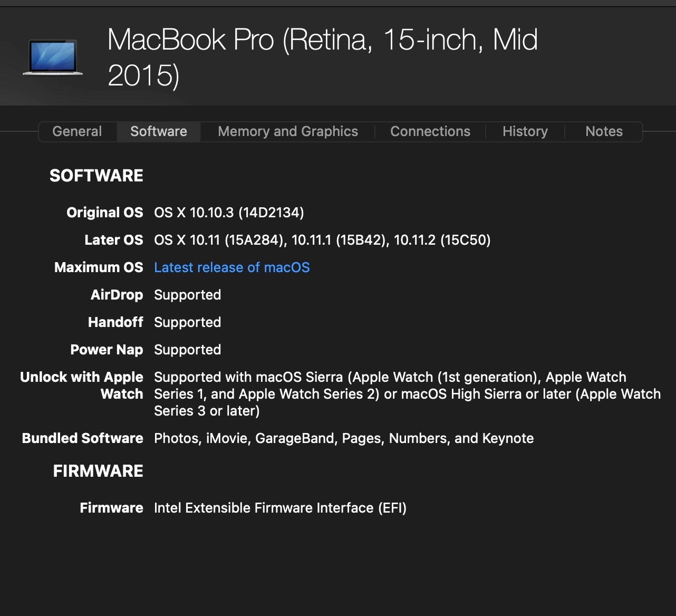Viewport: 676px width, 616px height.
Task: Switch to Memory and Graphics tab
Action: [288, 131]
